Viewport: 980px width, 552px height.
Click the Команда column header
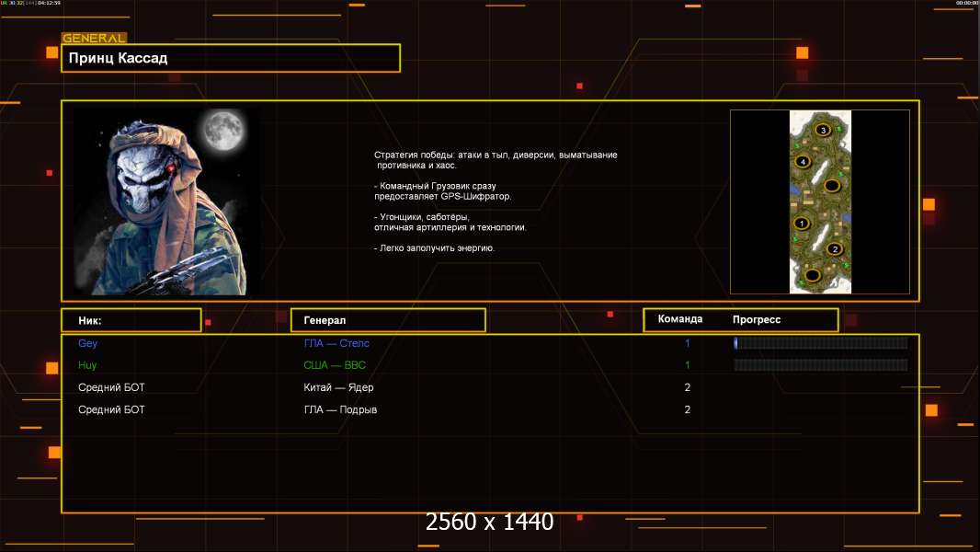coord(680,319)
